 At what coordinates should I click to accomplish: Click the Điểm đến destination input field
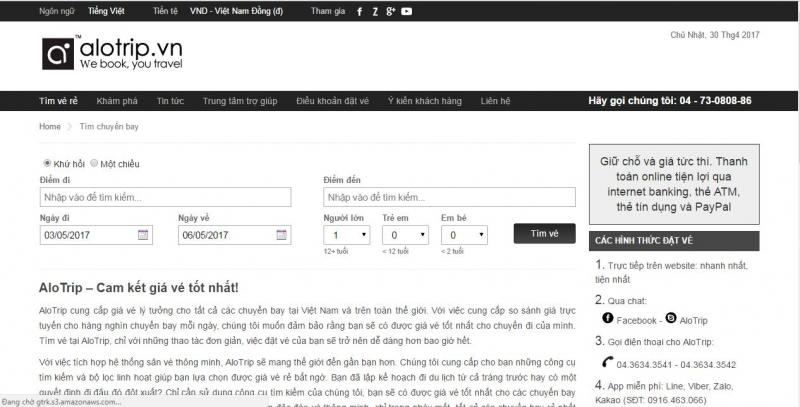tap(449, 197)
